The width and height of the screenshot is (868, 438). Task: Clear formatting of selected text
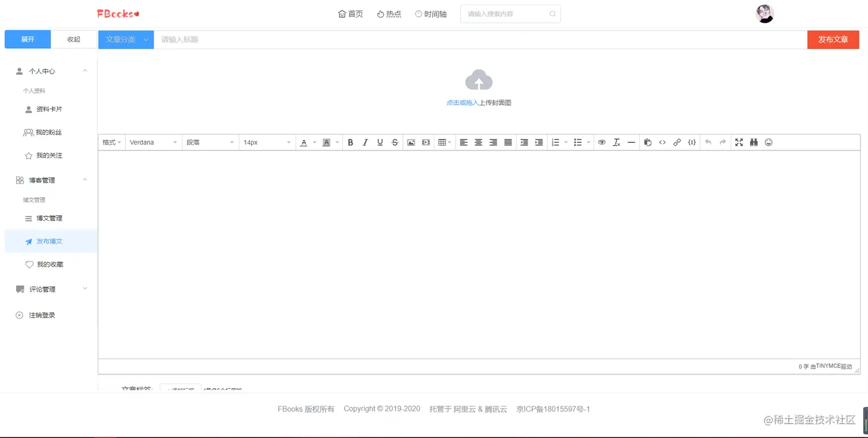click(617, 142)
